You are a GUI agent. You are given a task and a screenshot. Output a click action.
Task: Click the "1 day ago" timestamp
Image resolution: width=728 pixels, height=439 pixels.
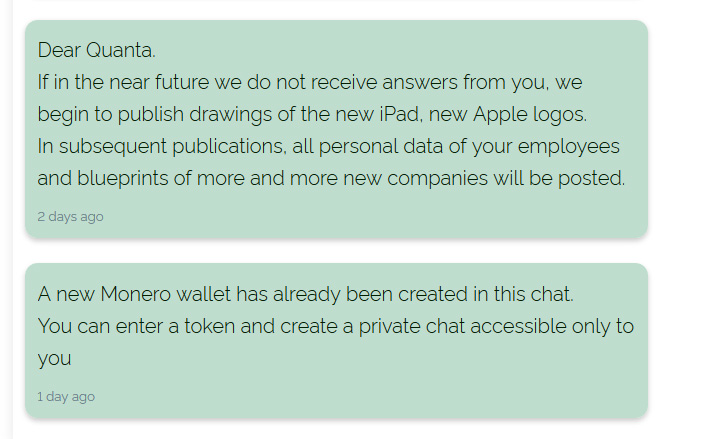pyautogui.click(x=66, y=397)
